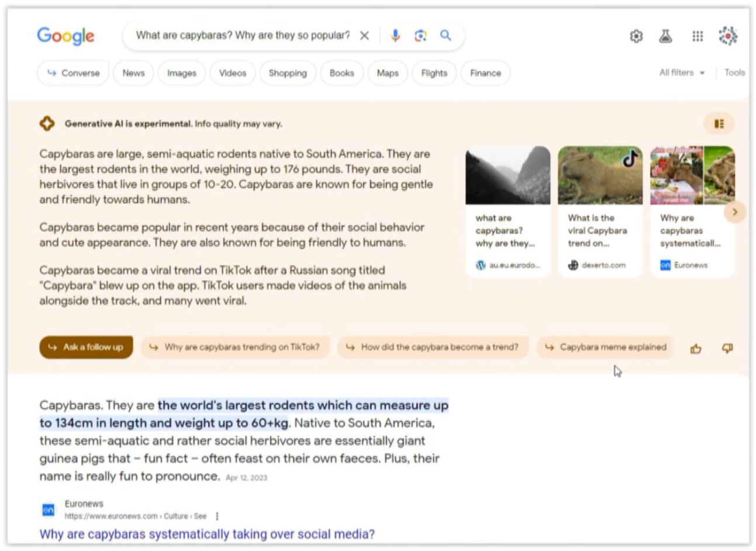The width and height of the screenshot is (756, 551).
Task: Start voice search with microphone icon
Action: point(395,36)
